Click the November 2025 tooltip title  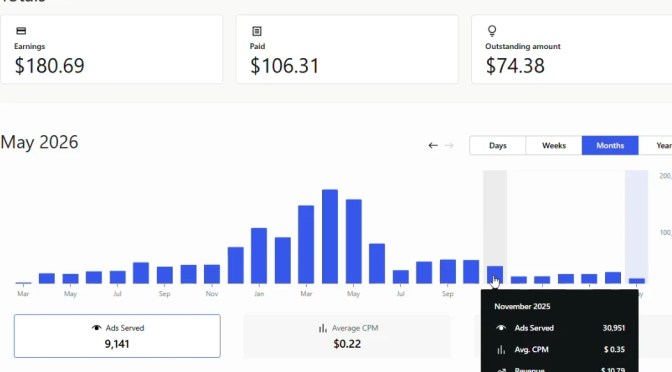tap(522, 306)
